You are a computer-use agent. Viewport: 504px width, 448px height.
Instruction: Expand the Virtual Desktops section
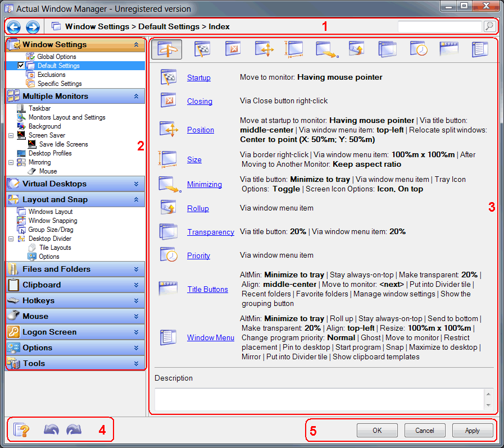click(x=137, y=184)
